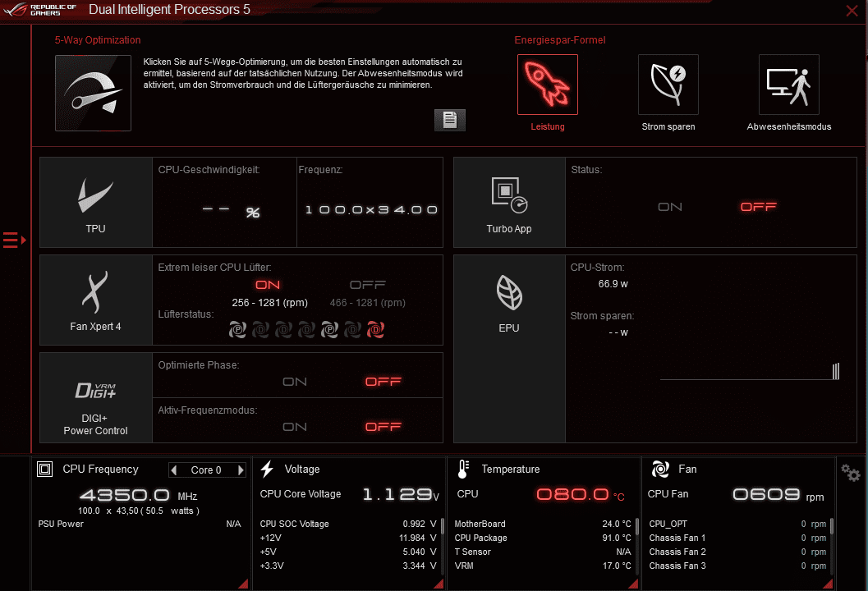Click the Frequenz 100.0x34.00 display
The height and width of the screenshot is (591, 868).
coord(371,210)
